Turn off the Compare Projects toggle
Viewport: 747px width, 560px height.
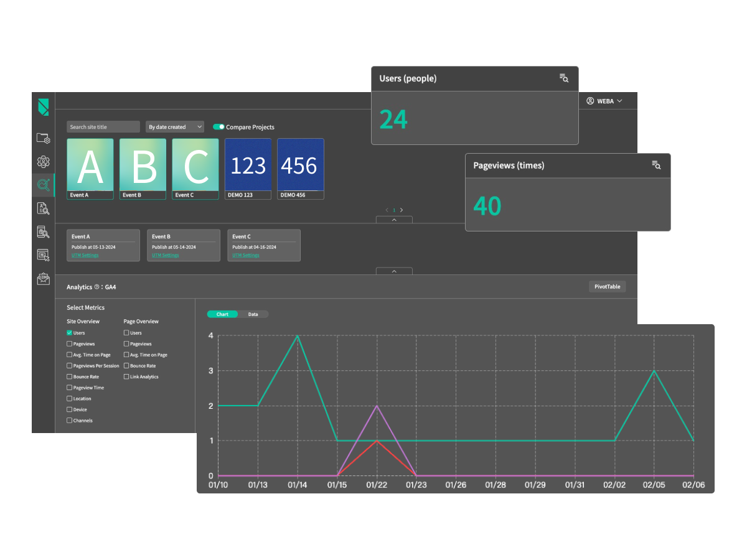point(218,127)
